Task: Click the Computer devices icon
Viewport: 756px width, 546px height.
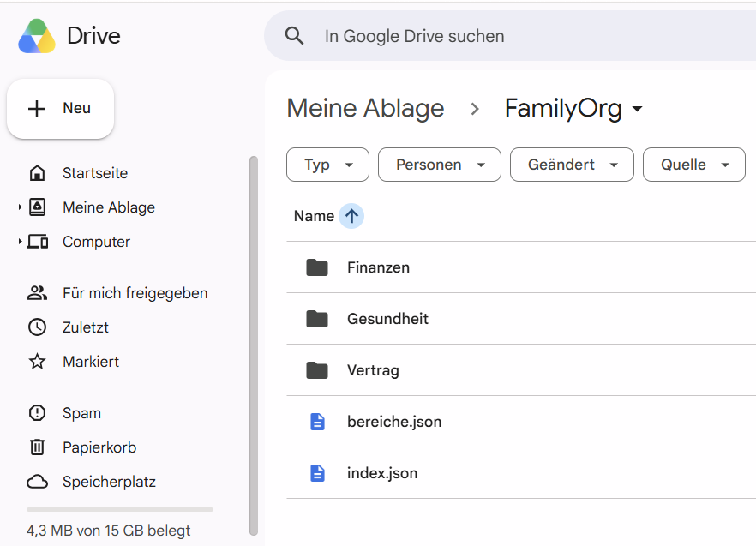Action: pos(37,242)
